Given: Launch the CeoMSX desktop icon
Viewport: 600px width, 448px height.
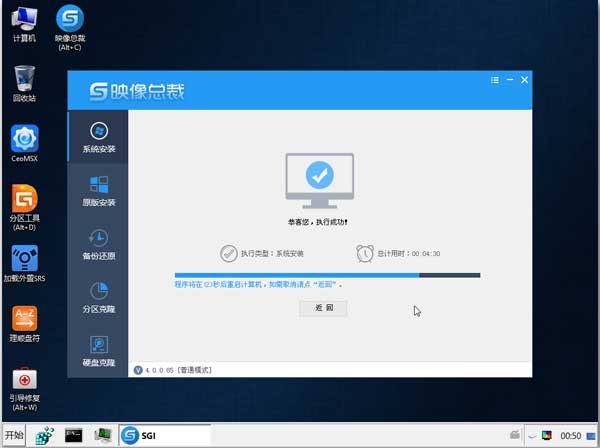Looking at the screenshot, I should click(24, 143).
